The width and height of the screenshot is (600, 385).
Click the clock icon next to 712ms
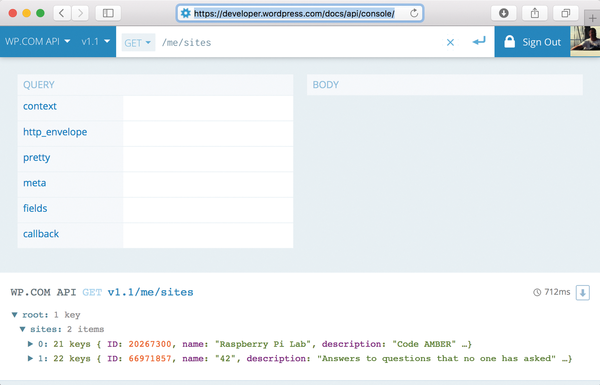537,292
